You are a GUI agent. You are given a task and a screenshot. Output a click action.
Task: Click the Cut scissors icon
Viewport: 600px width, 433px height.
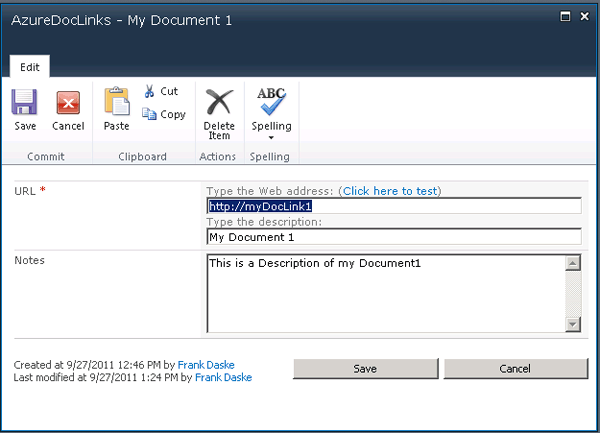point(150,91)
